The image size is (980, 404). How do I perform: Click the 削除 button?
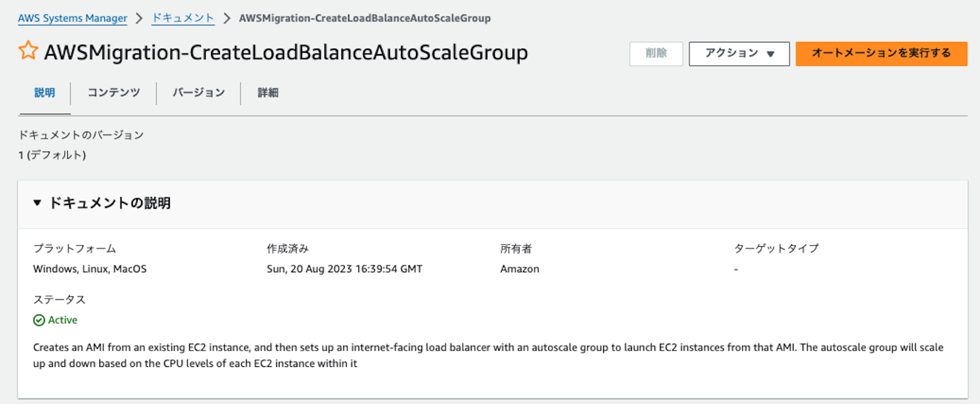(656, 54)
